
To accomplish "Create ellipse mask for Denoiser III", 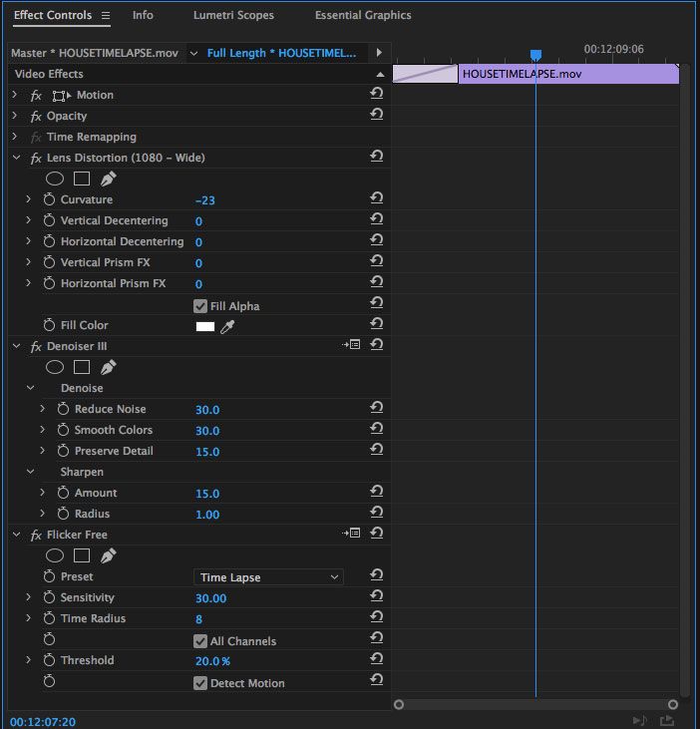I will tap(55, 367).
